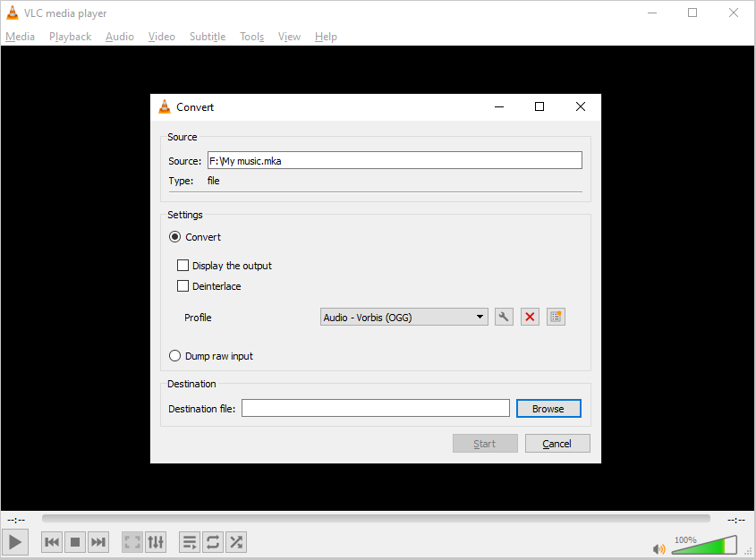Open the Profile dropdown Audio - Vorbis (OGG)
The image size is (756, 560).
[x=404, y=317]
